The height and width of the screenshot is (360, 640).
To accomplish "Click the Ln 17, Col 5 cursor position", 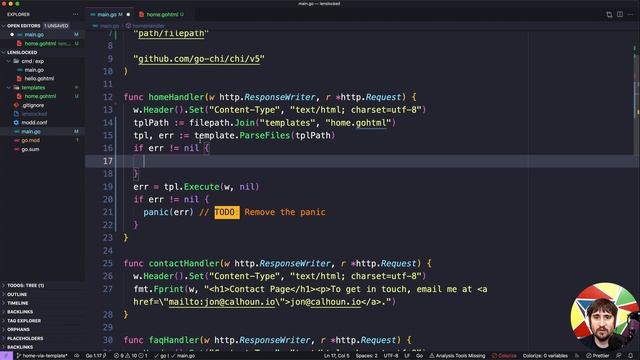I will 336,356.
